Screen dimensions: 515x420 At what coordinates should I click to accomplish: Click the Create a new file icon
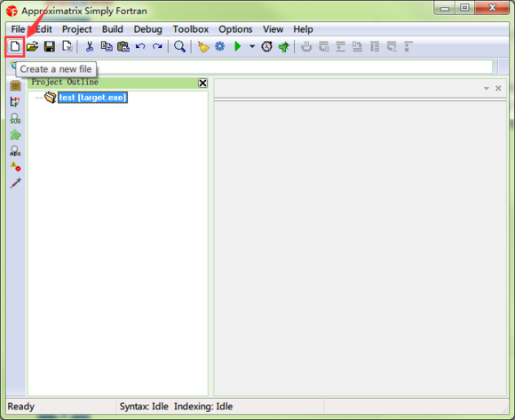point(15,47)
